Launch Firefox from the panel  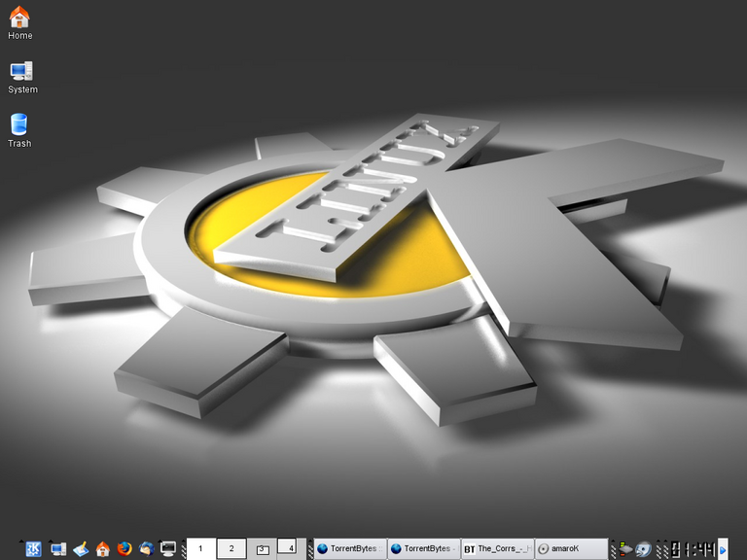[x=124, y=549]
